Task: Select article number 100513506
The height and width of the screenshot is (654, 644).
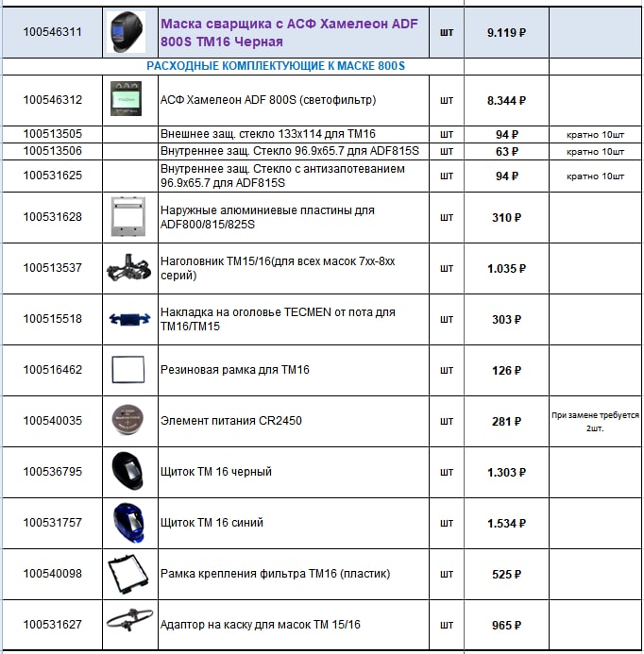Action: [x=53, y=151]
